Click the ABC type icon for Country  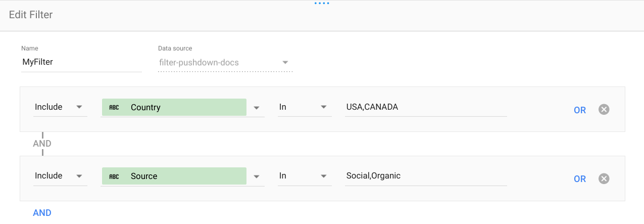114,107
